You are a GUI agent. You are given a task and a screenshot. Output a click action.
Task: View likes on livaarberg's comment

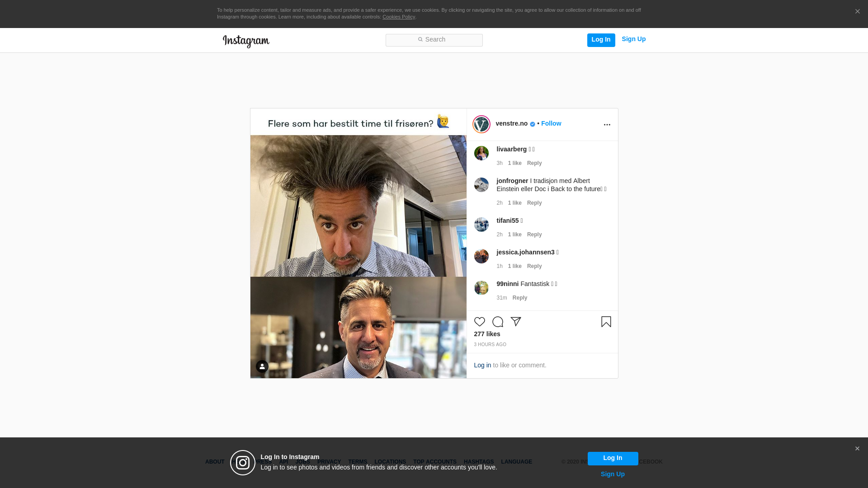[x=514, y=163]
